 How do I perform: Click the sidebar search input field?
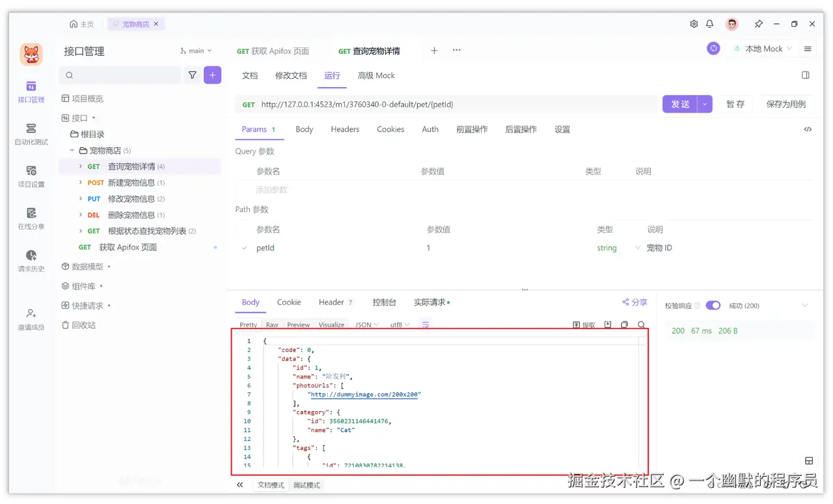pos(120,75)
